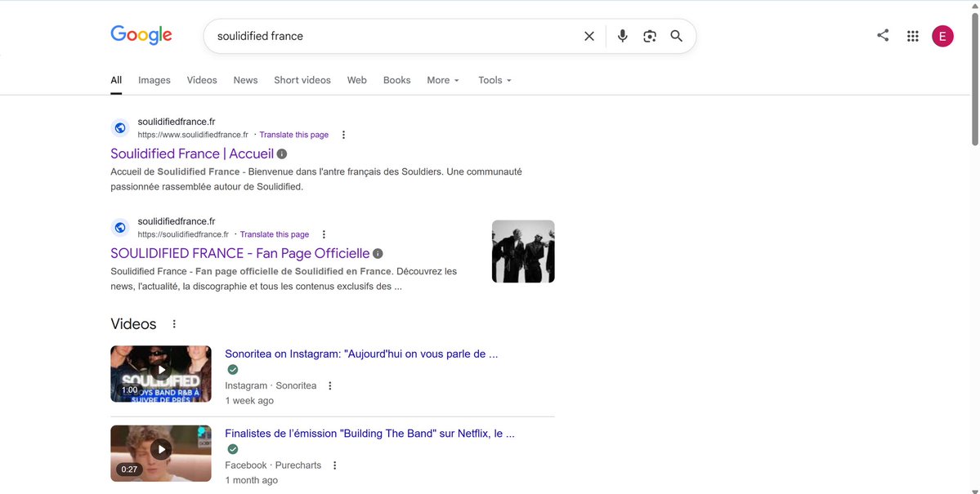Screen dimensions: 980x494
Task: Open three-dot menu next to Instagram · Sonoritea
Action: point(330,386)
